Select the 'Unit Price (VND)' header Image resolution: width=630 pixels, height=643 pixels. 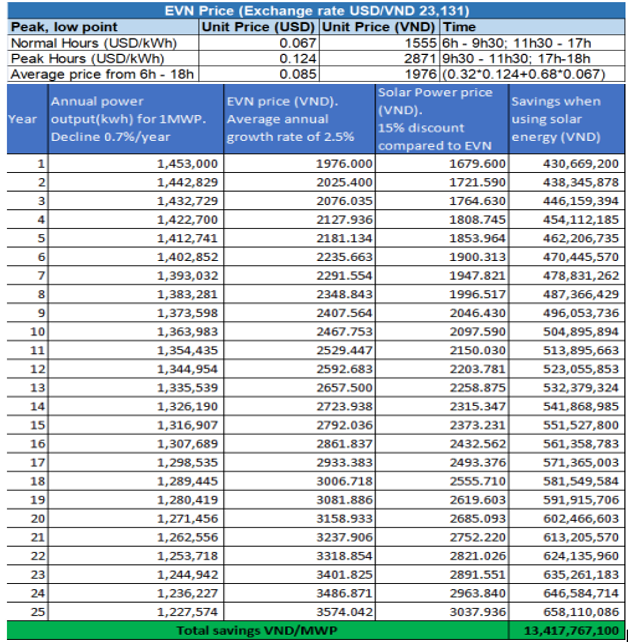coord(379,27)
